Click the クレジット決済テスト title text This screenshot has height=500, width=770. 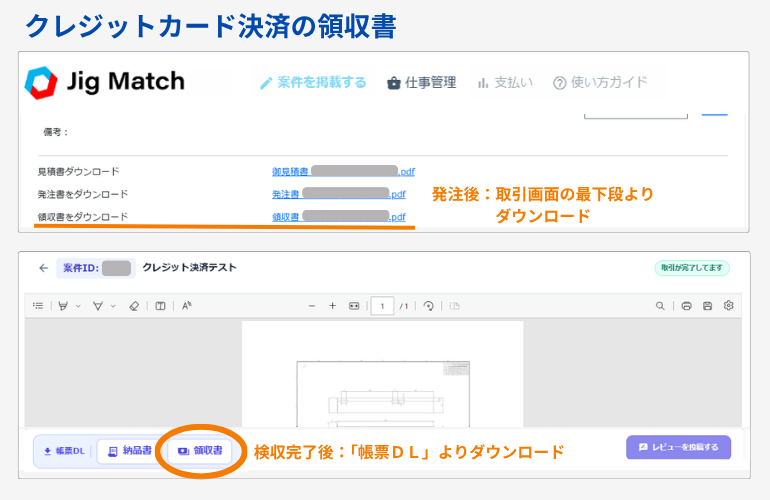190,268
